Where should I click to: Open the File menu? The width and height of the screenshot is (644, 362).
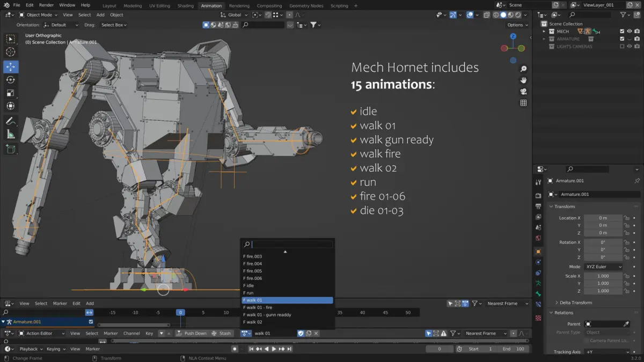point(17,5)
